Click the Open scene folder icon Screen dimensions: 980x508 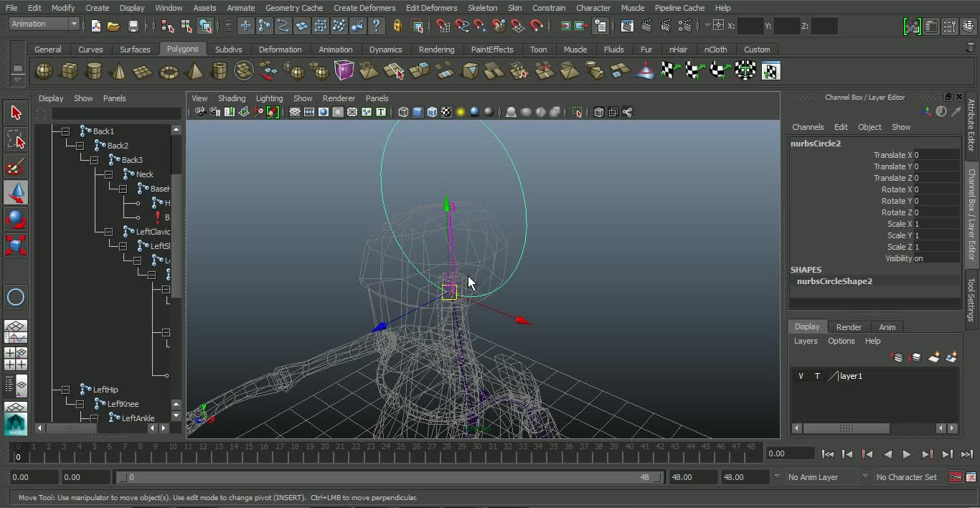(113, 26)
